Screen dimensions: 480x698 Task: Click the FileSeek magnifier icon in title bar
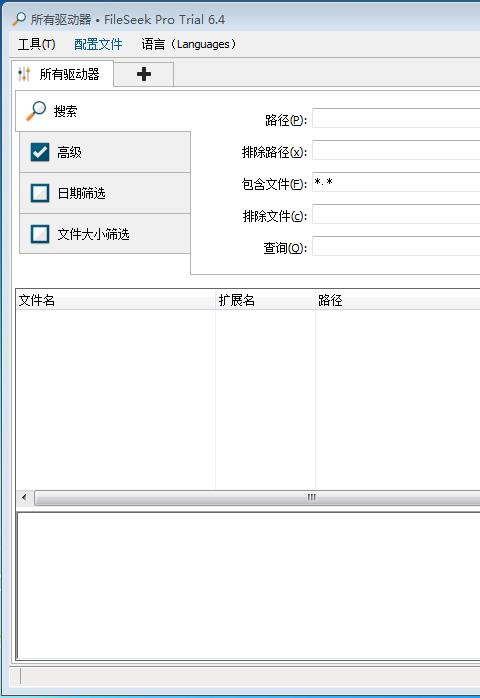[19, 19]
